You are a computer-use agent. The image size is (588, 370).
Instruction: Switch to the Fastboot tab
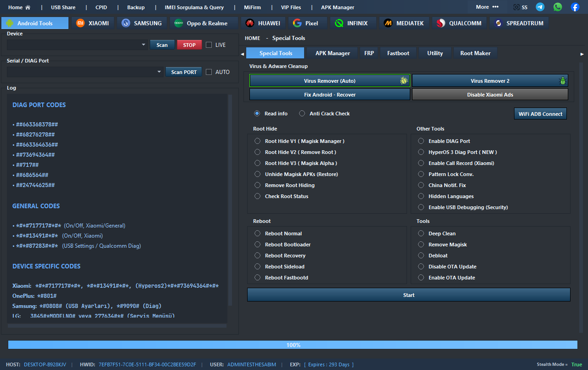(398, 53)
